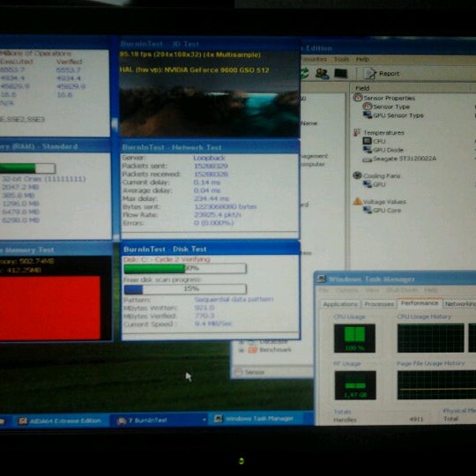Click the CPU Usage History graph

[x=430, y=338]
